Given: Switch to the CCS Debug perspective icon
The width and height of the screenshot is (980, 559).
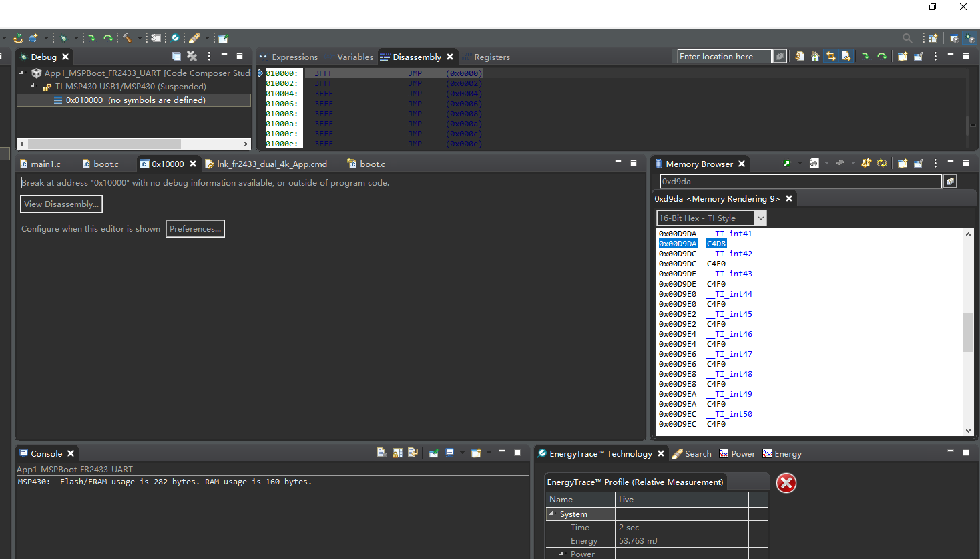Looking at the screenshot, I should pos(970,39).
